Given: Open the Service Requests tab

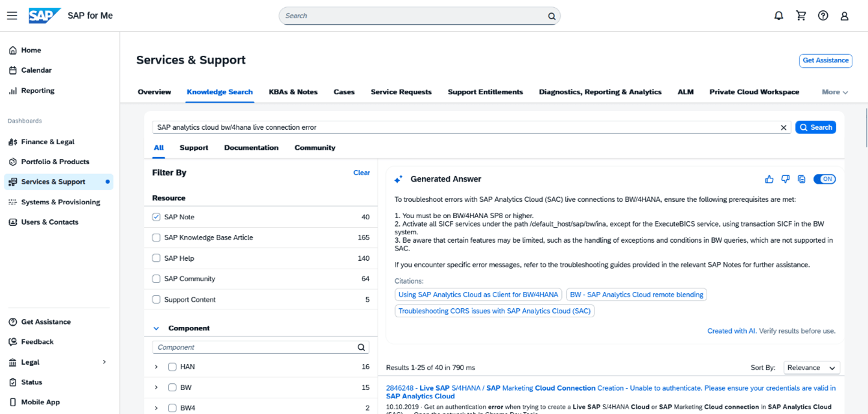Looking at the screenshot, I should pos(401,92).
